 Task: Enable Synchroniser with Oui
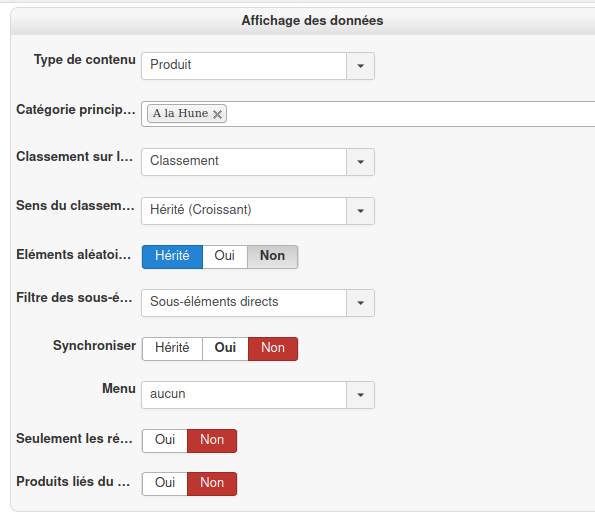(x=225, y=349)
